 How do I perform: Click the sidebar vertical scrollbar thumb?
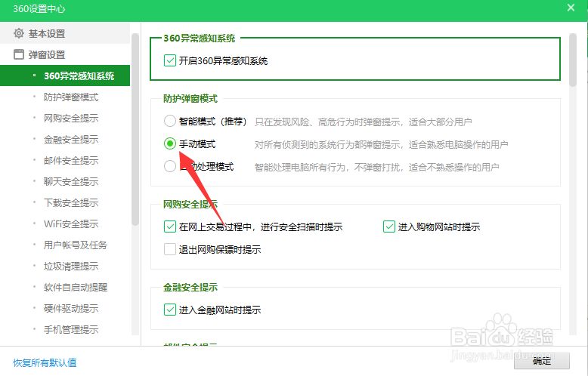click(135, 129)
